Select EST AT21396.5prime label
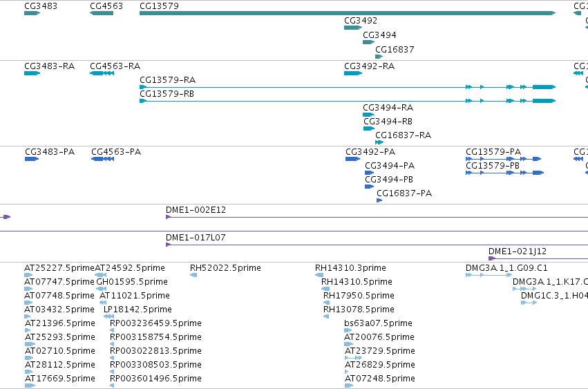The height and width of the screenshot is (389, 588). click(60, 324)
